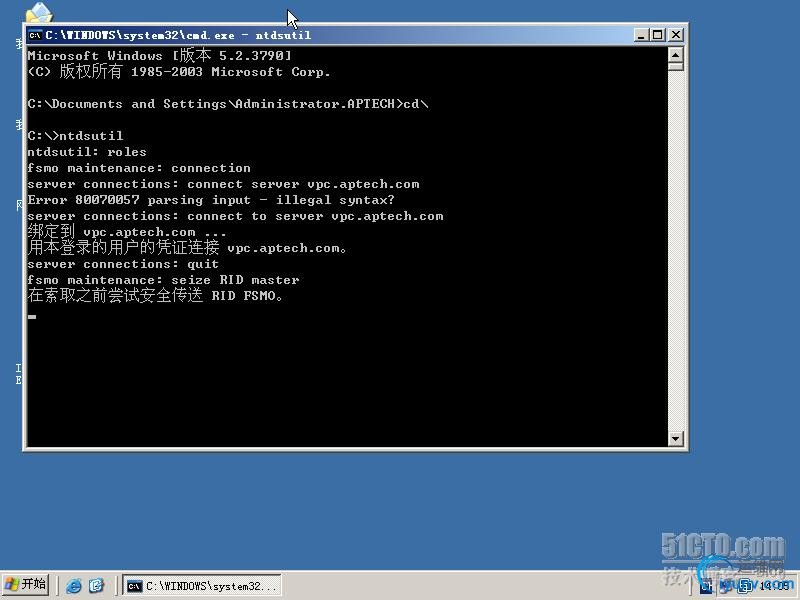
Task: Click the 'Error 80070057 parsing input' line
Action: pyautogui.click(x=211, y=200)
